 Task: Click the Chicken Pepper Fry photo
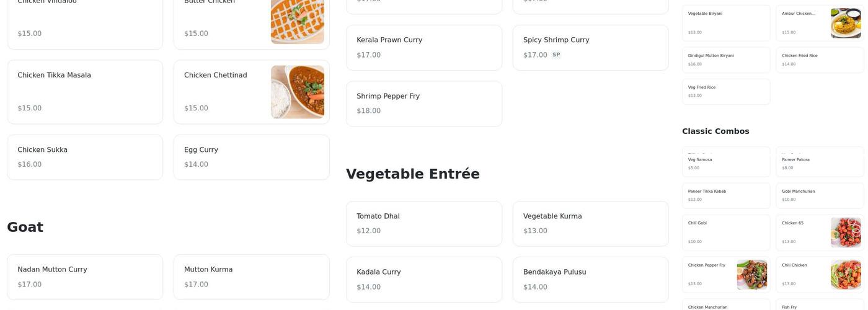[x=751, y=275]
